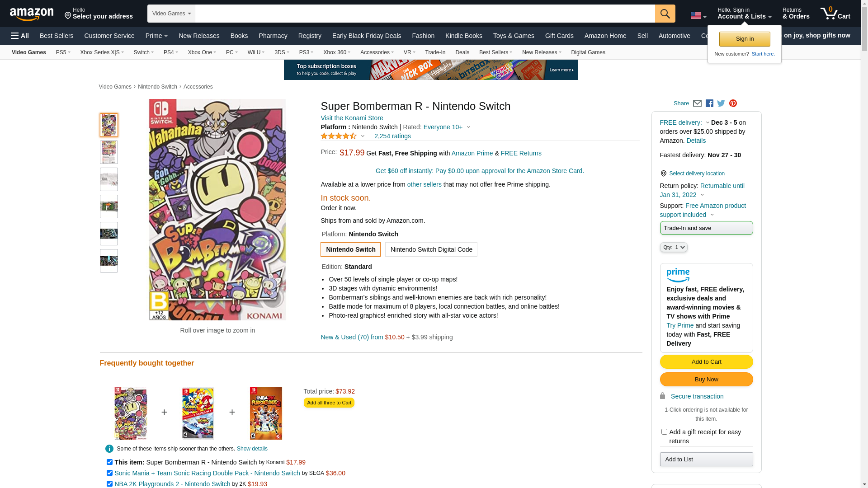Share the product on Pinterest icon
This screenshot has height=488, width=868.
coord(733,103)
